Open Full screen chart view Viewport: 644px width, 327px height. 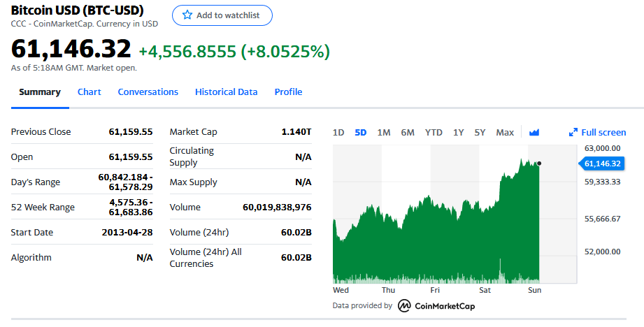pos(597,132)
